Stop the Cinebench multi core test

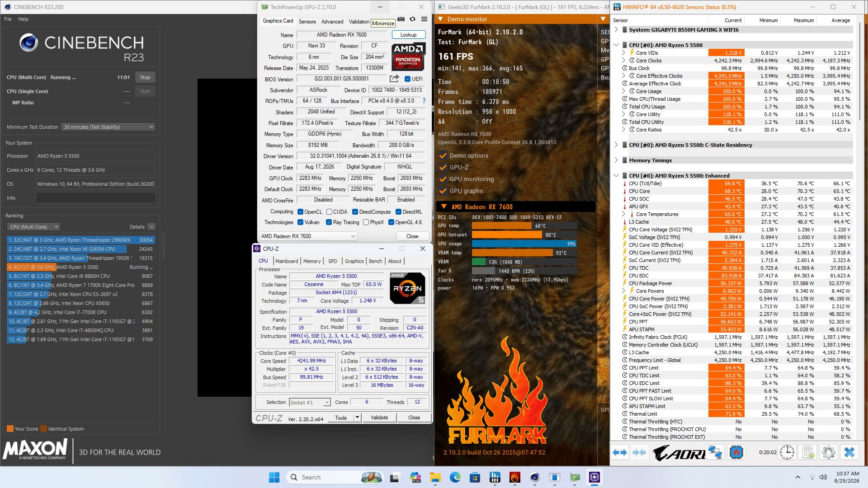[145, 77]
